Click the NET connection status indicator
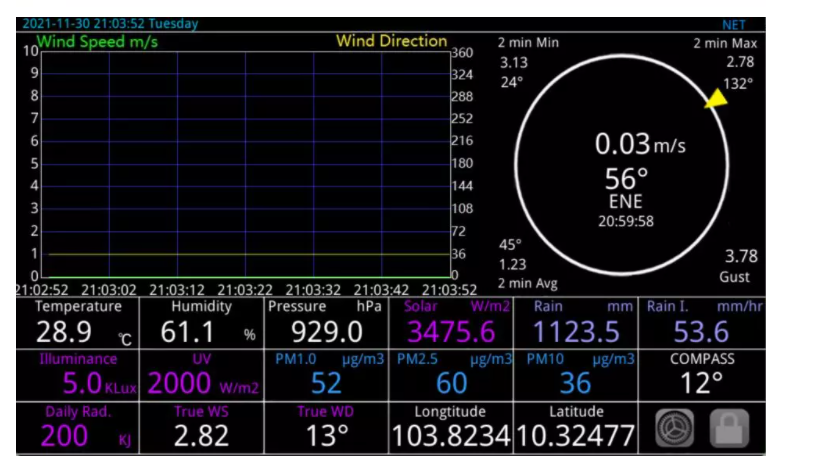 click(734, 24)
